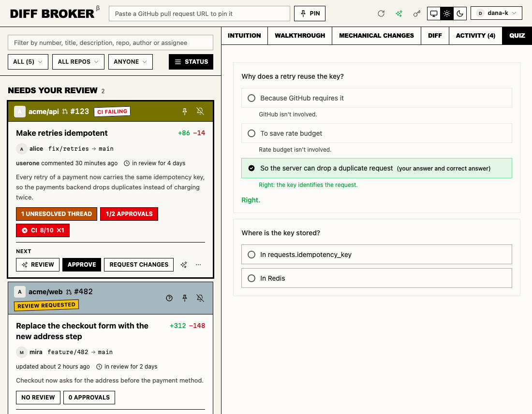
Task: Click the CI FAILING label
Action: point(112,112)
